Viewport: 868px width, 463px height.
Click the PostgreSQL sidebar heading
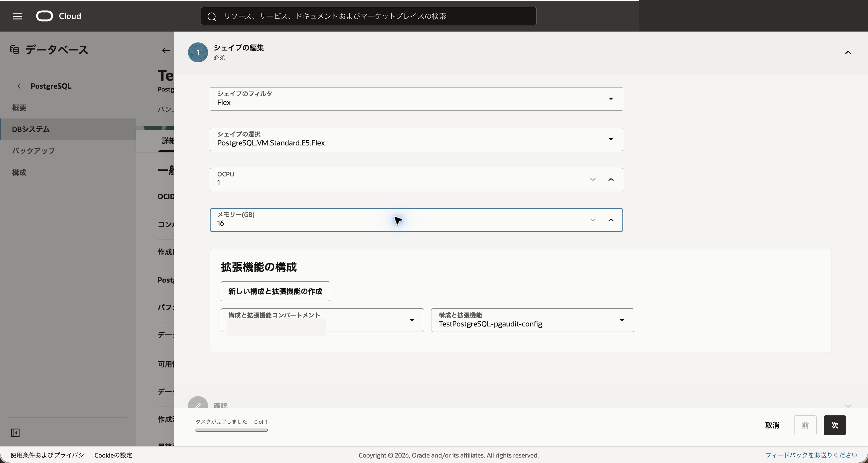[51, 86]
